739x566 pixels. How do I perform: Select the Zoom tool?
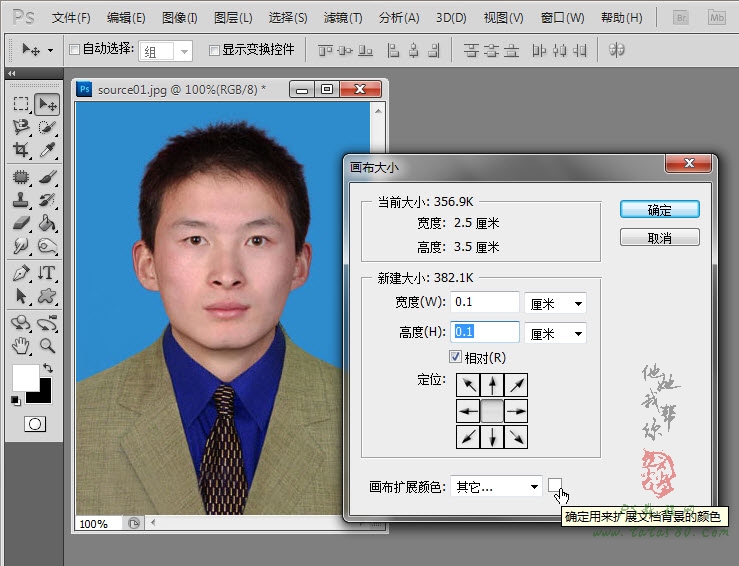(x=47, y=346)
